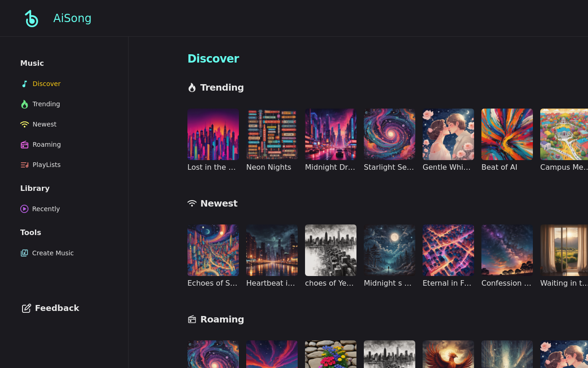Open the Newest section heading
This screenshot has height=368, width=588.
coord(219,203)
